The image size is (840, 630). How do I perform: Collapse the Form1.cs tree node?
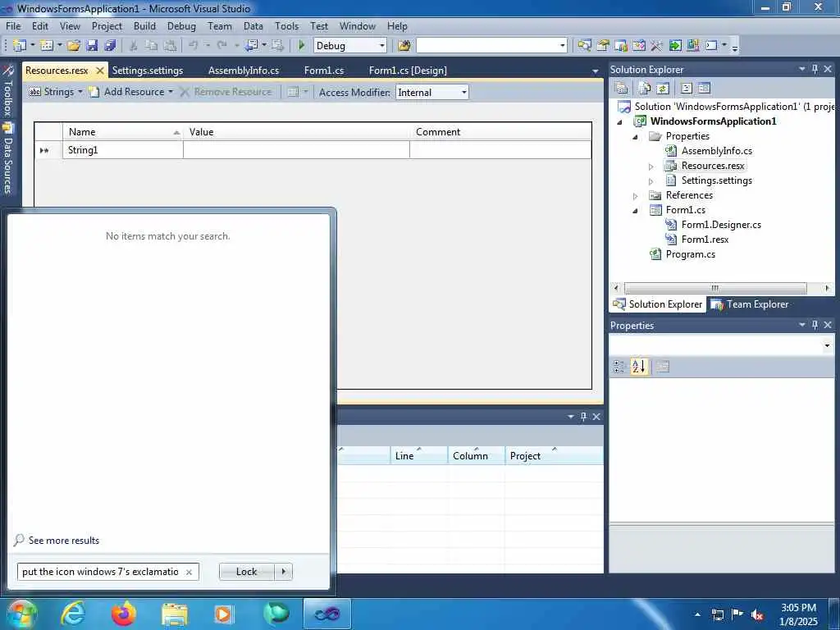pyautogui.click(x=636, y=211)
